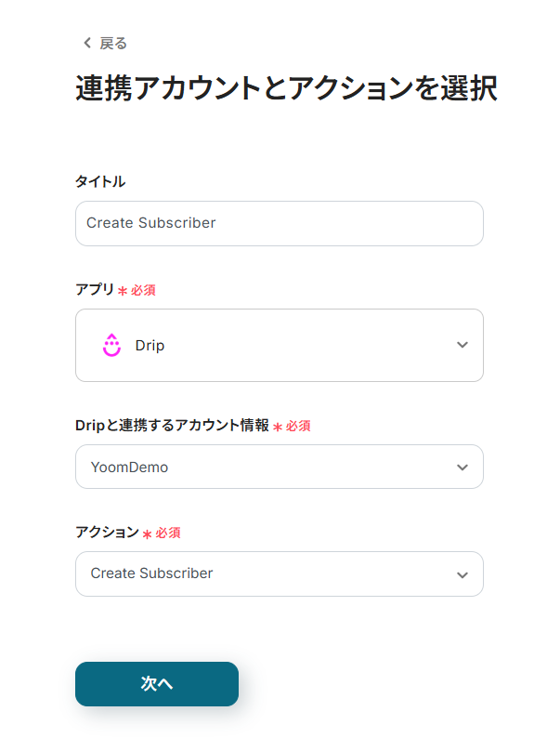
Task: Click the red asterisk beside アプリ label
Action: tap(123, 291)
